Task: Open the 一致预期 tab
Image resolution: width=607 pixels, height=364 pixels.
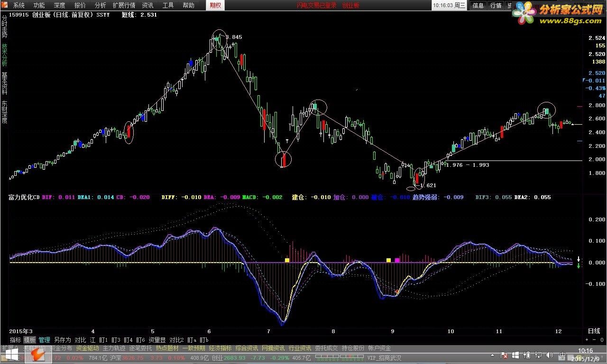Action: point(193,348)
